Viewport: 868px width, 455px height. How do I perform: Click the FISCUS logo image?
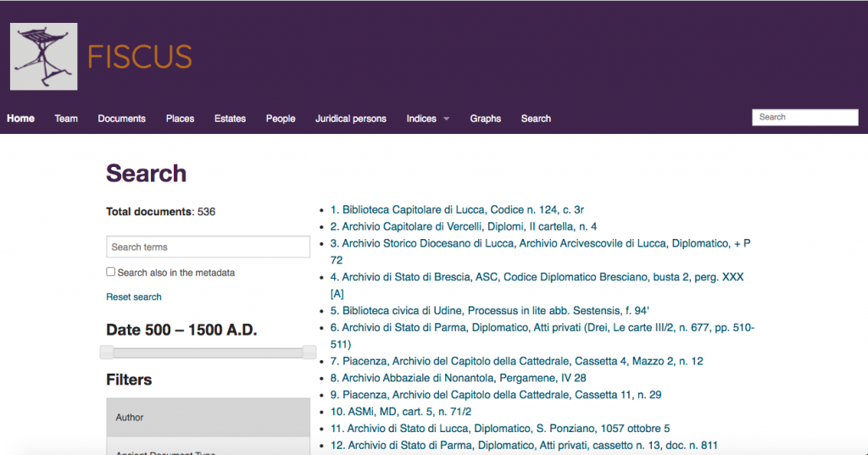pos(44,57)
